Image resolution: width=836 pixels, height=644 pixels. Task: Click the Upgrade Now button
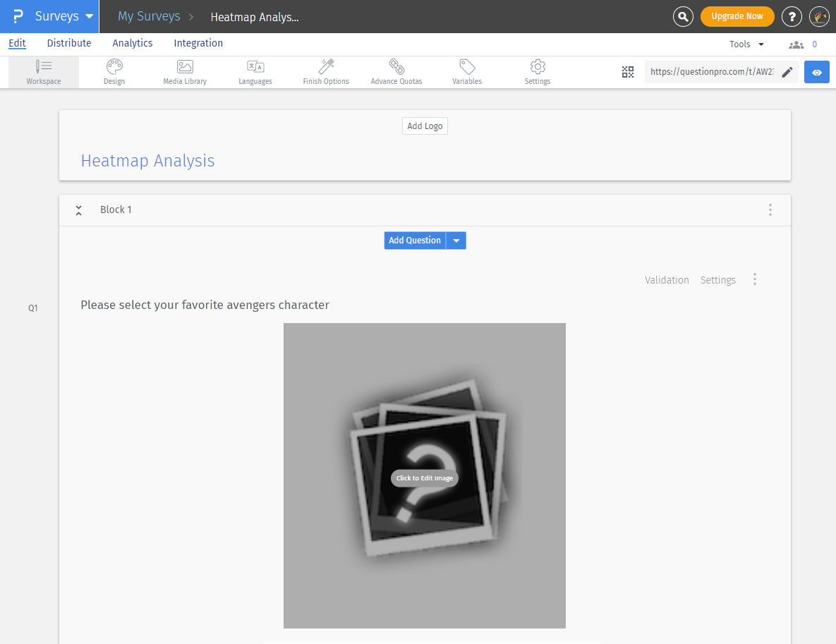click(x=737, y=16)
